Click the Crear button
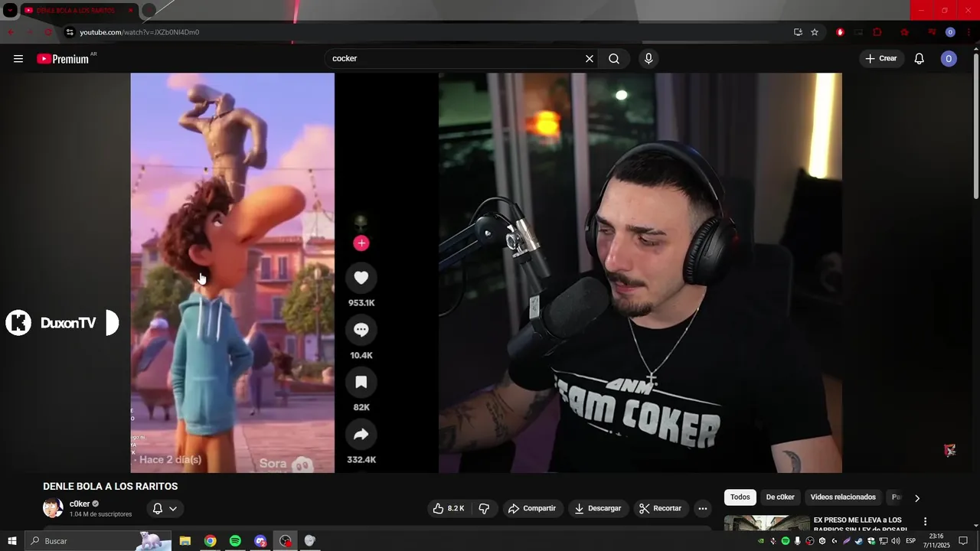This screenshot has width=980, height=551. (881, 59)
